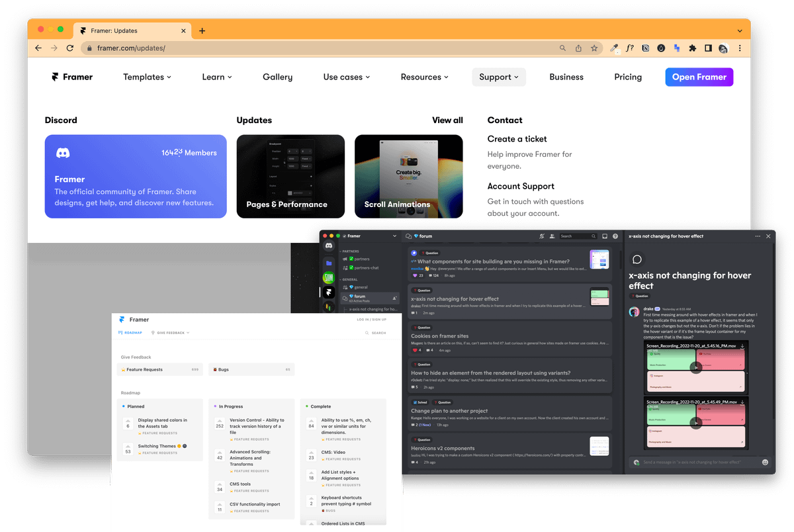Open the Notion extension icon in Chrome
The width and height of the screenshot is (794, 532).
point(645,48)
